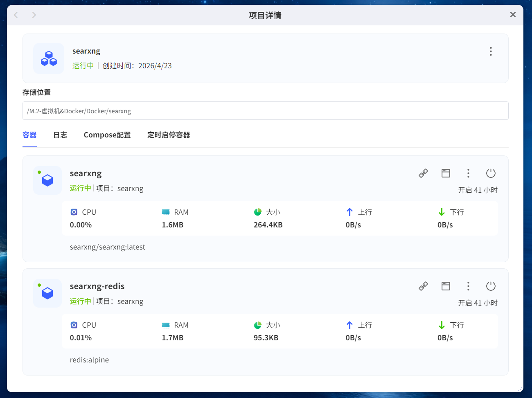The width and height of the screenshot is (532, 398).
Task: Click the searxng container cube icon
Action: (47, 180)
